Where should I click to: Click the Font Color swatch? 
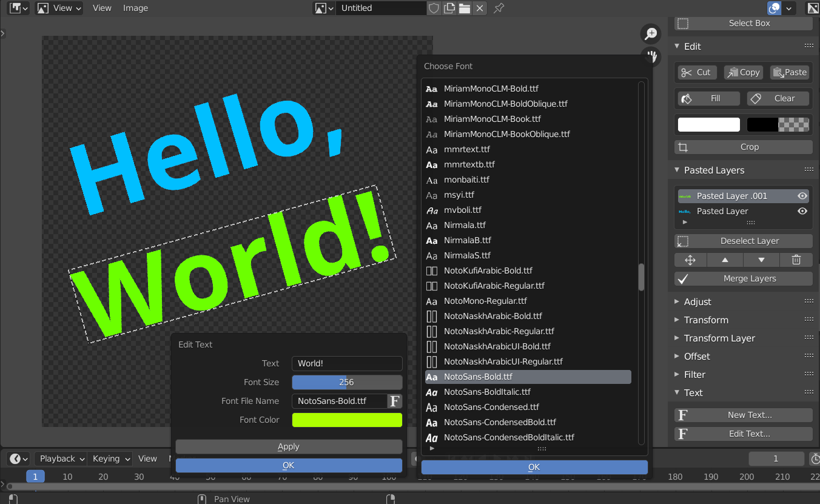click(347, 420)
